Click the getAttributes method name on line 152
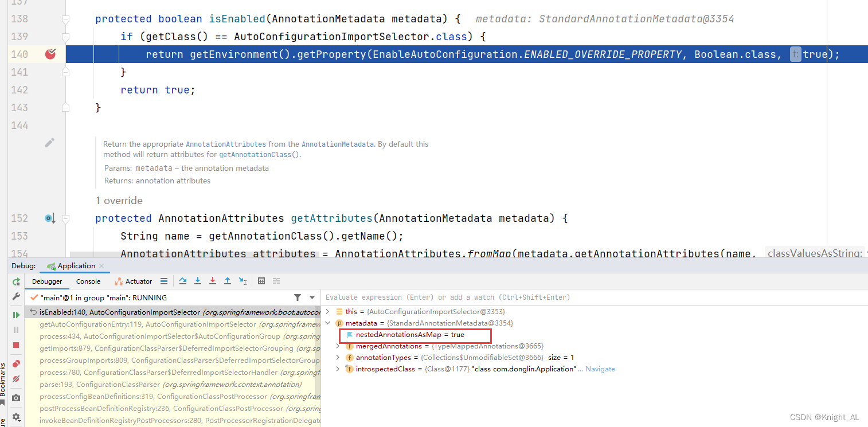The width and height of the screenshot is (868, 427). [x=332, y=218]
